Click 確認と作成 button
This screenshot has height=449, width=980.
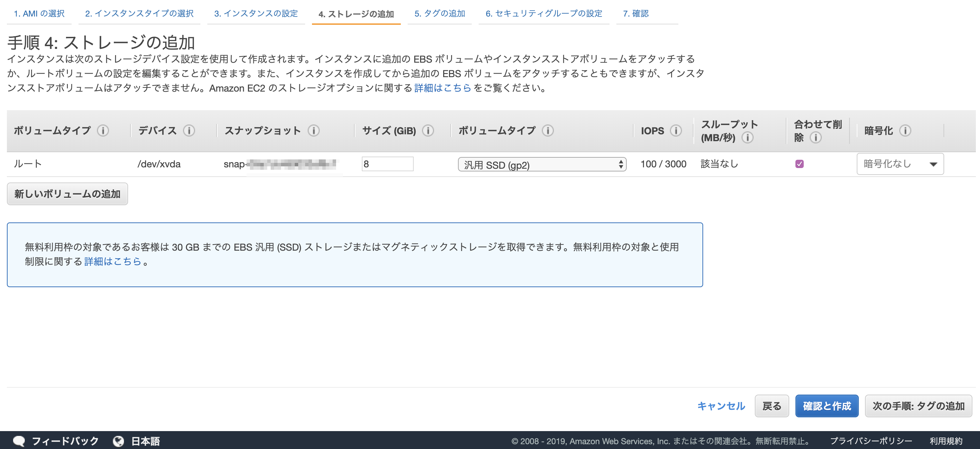[x=827, y=406]
